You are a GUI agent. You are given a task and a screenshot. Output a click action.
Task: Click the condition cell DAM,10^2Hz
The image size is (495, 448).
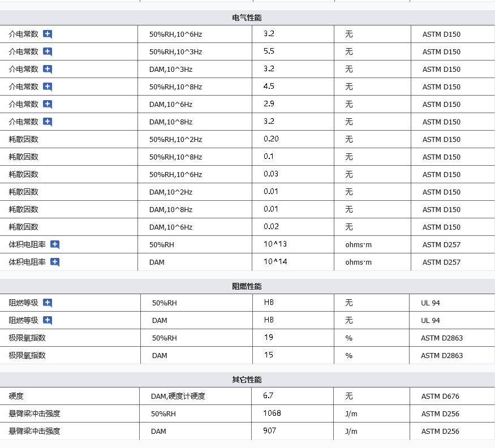[171, 192]
